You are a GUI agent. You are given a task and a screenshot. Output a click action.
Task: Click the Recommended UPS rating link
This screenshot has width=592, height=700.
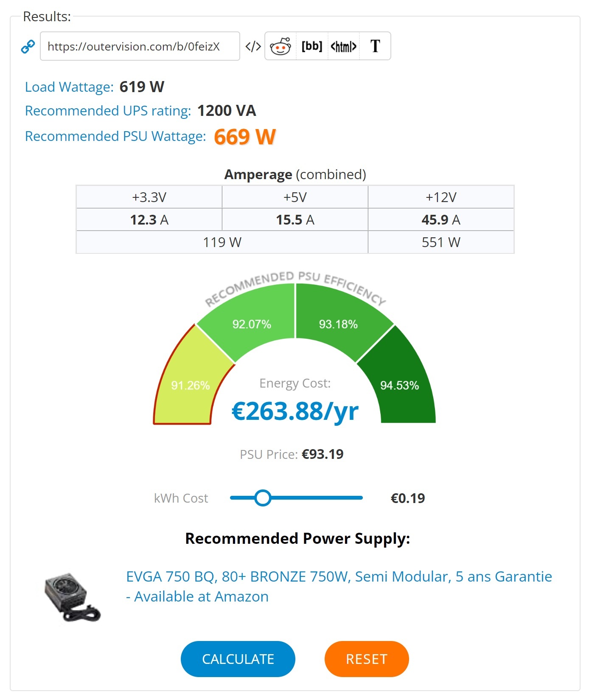[x=108, y=111]
